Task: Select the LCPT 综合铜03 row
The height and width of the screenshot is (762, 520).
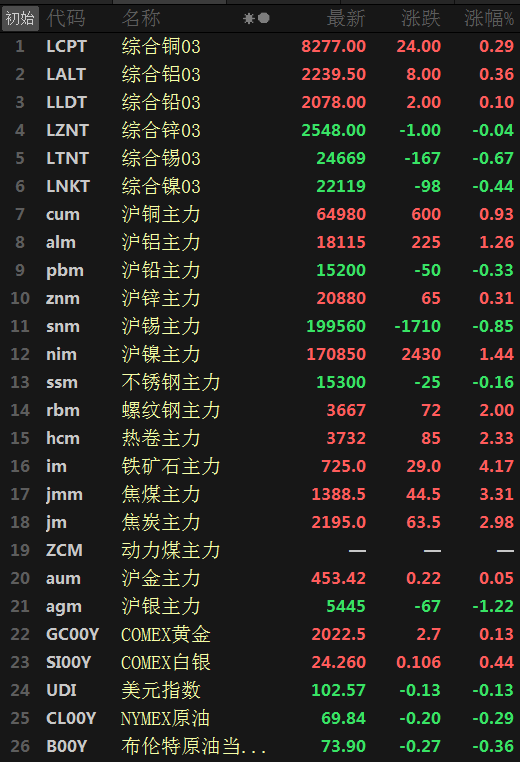Action: (260, 47)
